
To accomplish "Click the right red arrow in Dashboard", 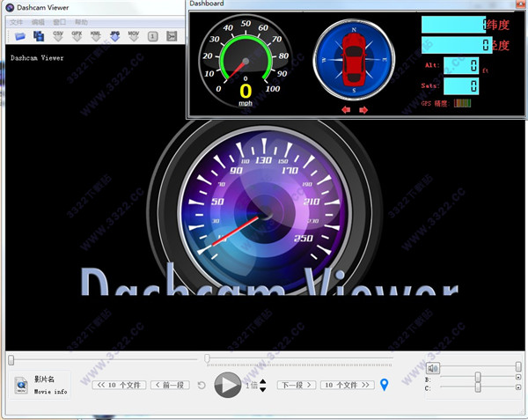I will tap(363, 110).
